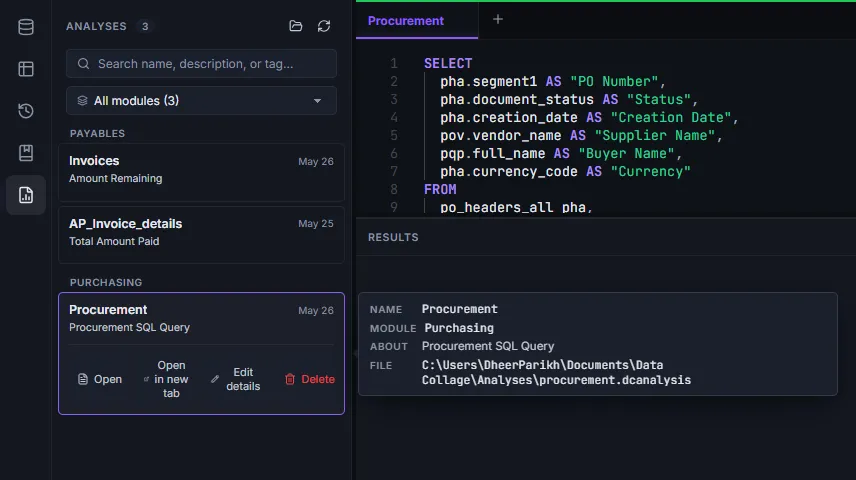Select the AP_Invoice_details analysis card
This screenshot has width=856, height=480.
coord(201,235)
